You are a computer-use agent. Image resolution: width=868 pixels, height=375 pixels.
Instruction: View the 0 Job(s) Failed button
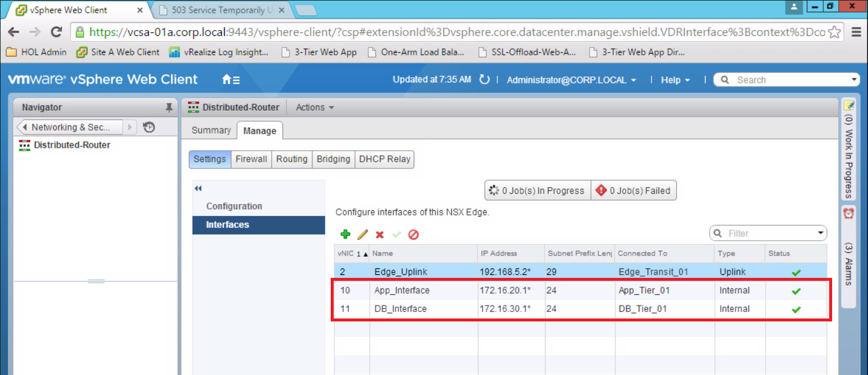coord(634,190)
